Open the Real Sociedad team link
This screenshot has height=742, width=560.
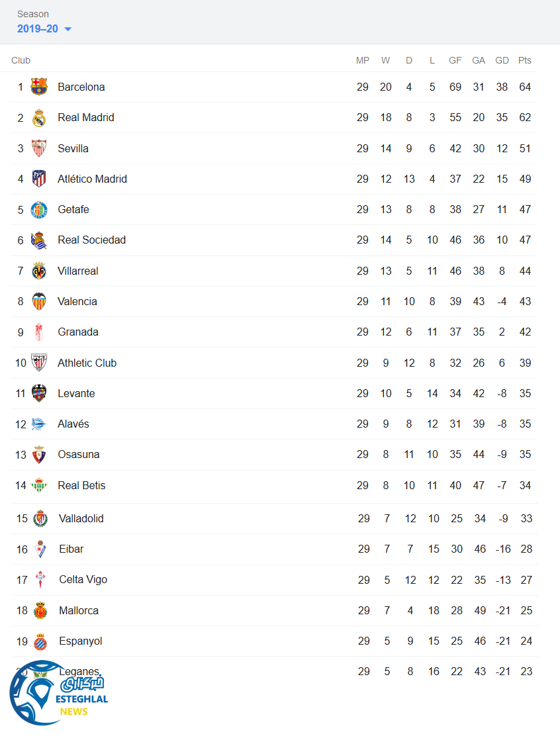click(x=91, y=240)
